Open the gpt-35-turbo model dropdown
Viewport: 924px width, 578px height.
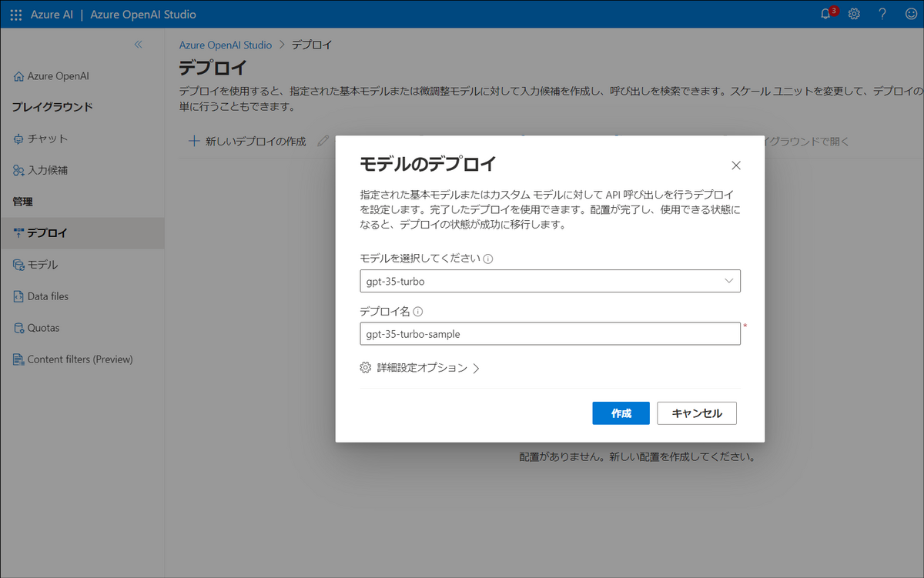pyautogui.click(x=550, y=281)
